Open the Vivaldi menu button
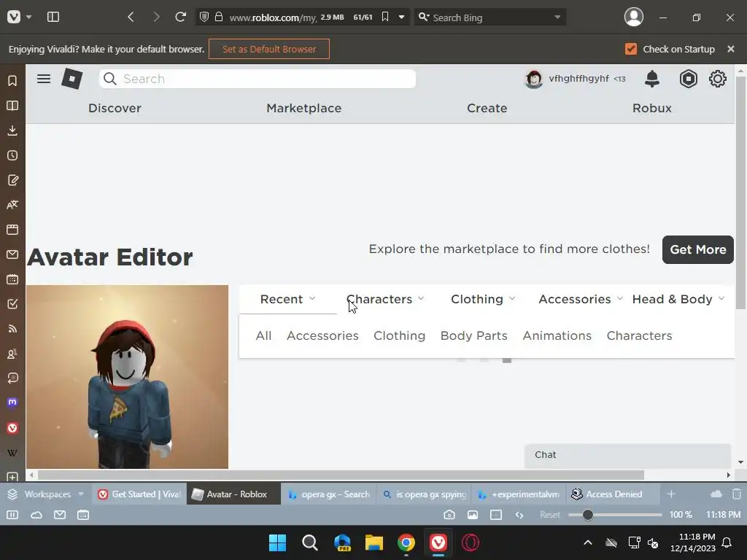Screen dimensions: 747x560 14,17
